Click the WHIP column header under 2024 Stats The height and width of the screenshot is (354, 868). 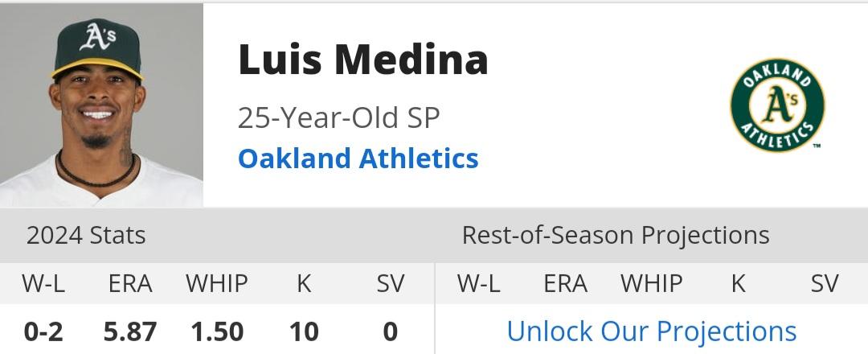tap(217, 283)
